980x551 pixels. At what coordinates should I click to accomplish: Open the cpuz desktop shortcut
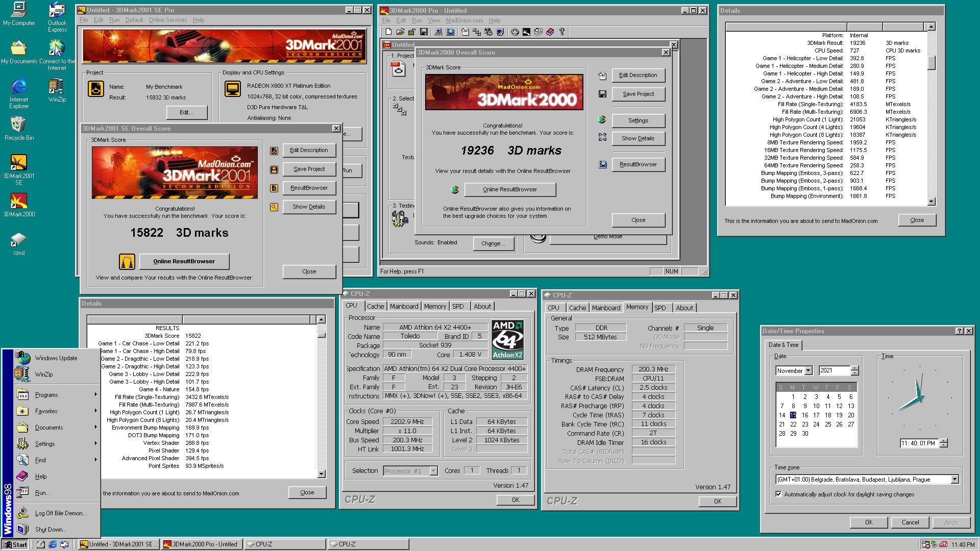[19, 243]
